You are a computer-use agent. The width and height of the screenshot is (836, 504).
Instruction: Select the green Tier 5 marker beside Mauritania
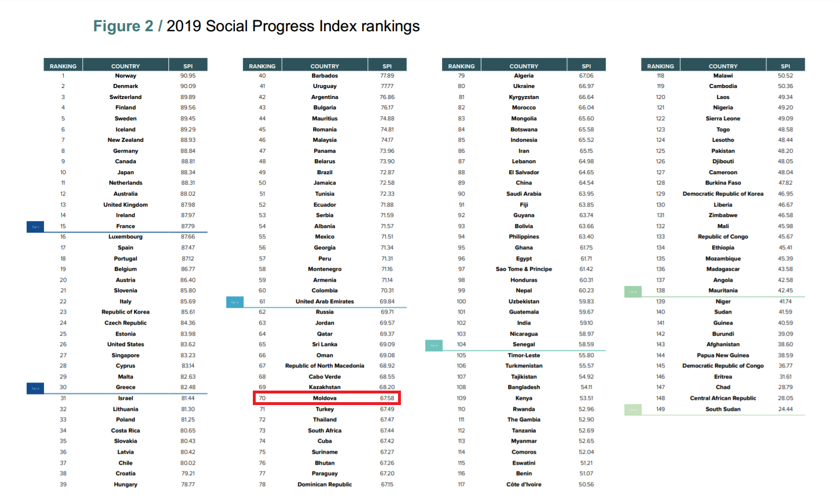pyautogui.click(x=633, y=292)
